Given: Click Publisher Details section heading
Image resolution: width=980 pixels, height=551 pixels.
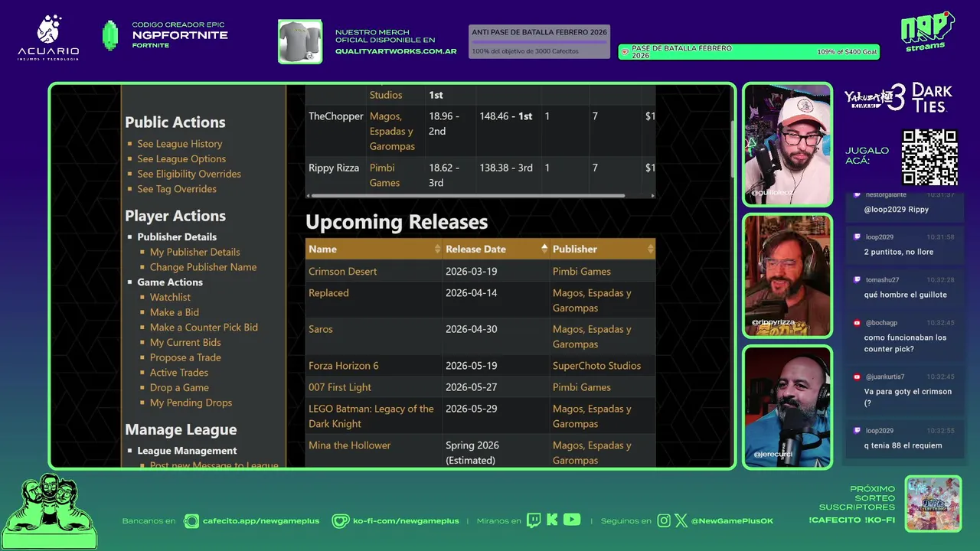Looking at the screenshot, I should 177,237.
